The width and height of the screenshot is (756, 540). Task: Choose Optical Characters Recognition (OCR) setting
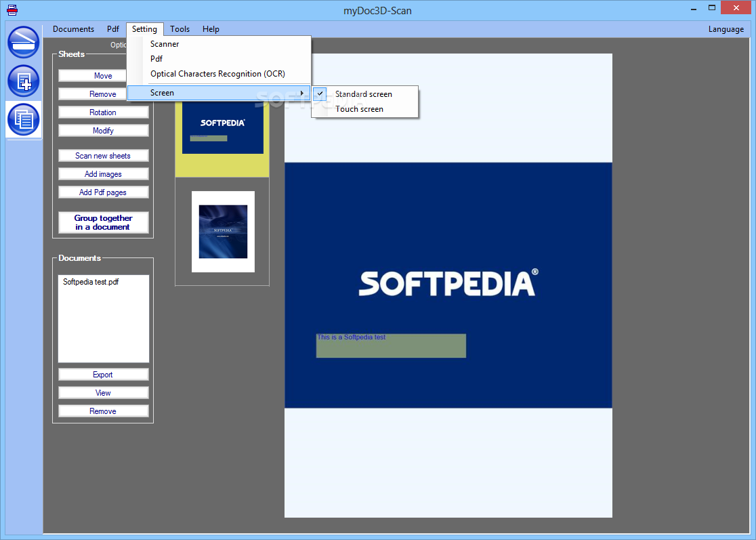tap(219, 74)
